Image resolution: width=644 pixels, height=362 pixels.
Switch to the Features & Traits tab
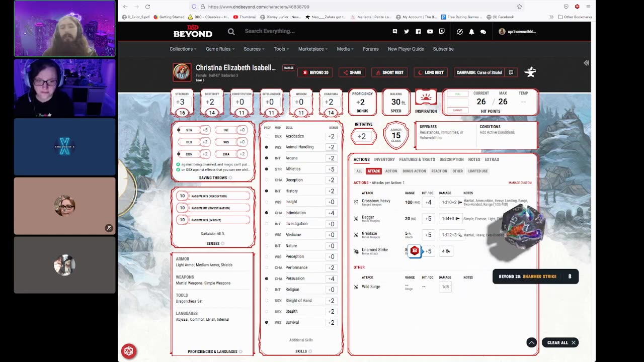coord(417,159)
